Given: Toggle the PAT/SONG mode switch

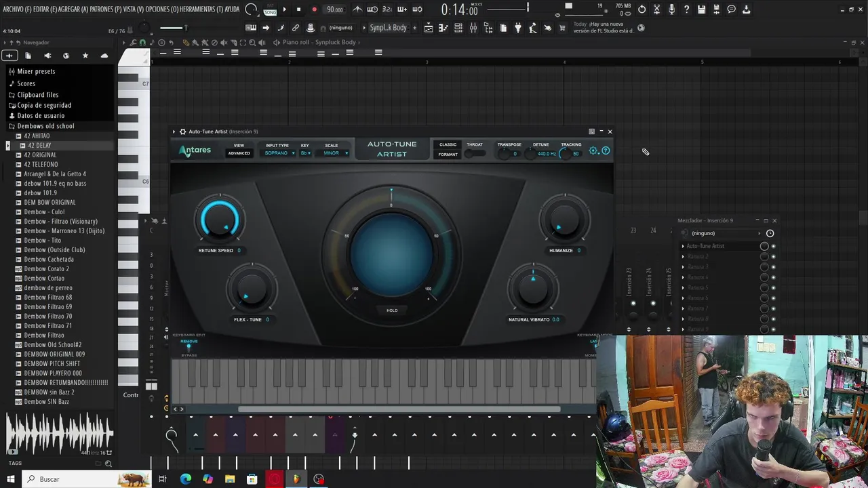Looking at the screenshot, I should point(270,9).
